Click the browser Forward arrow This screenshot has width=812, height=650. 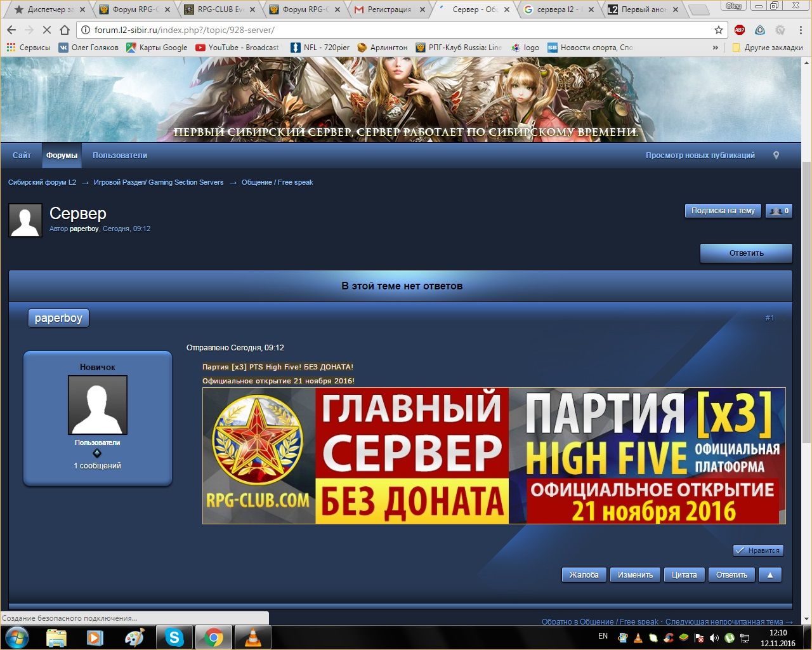[x=29, y=30]
